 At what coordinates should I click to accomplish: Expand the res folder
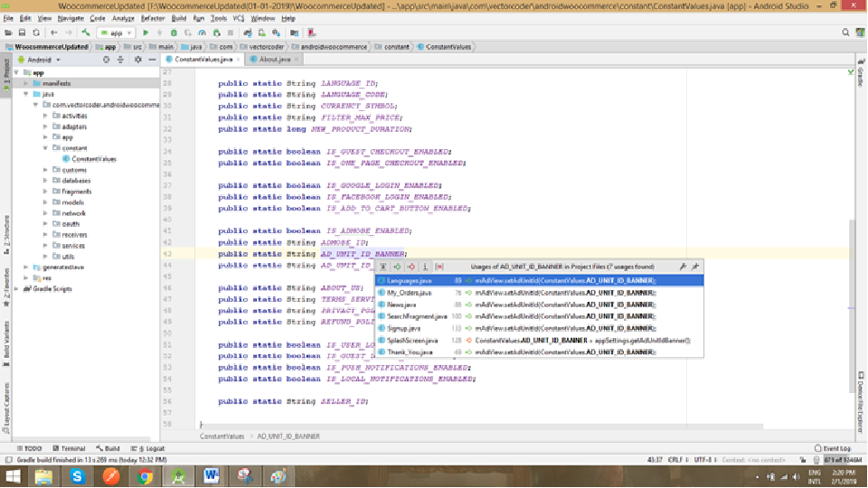point(25,277)
